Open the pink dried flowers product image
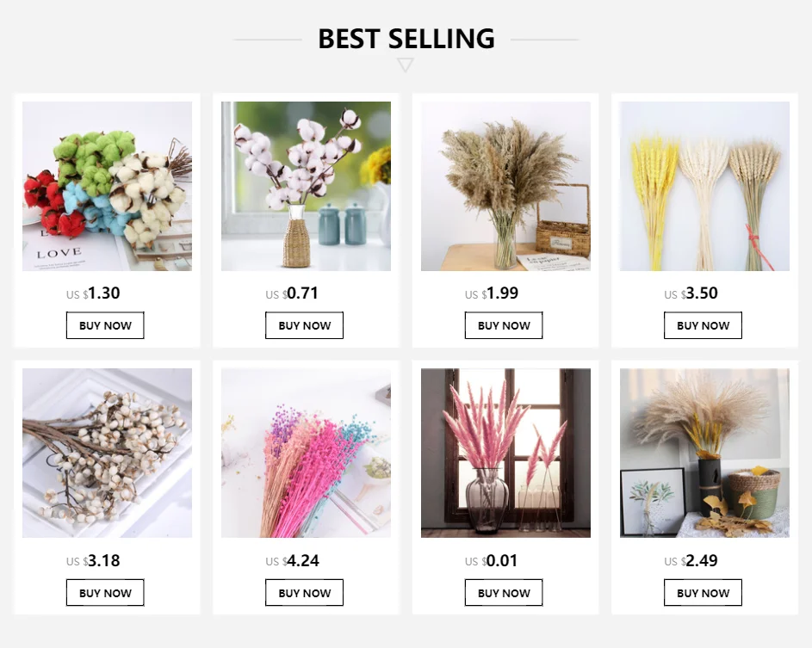The width and height of the screenshot is (812, 648). pos(306,453)
